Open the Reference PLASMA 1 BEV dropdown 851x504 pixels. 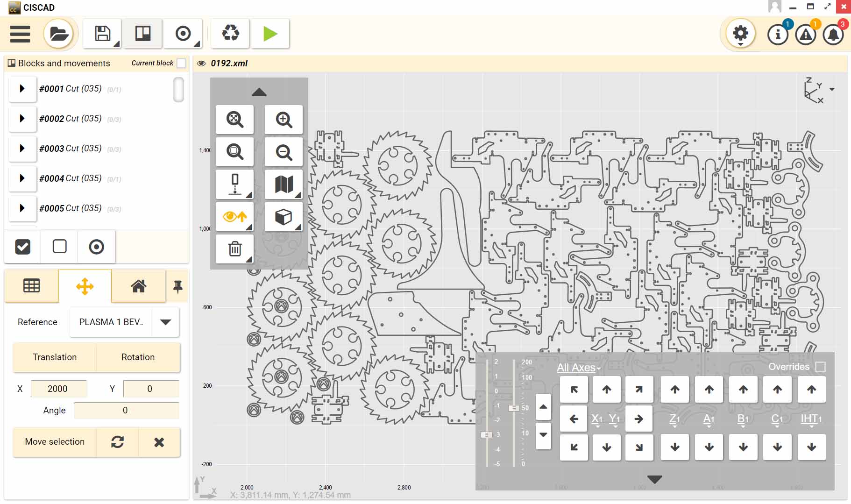click(x=165, y=322)
